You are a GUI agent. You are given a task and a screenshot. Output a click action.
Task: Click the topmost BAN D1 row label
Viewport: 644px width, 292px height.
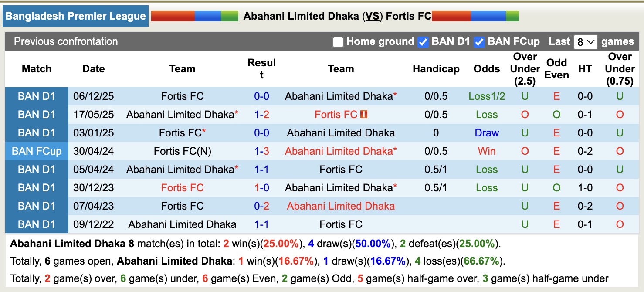37,96
